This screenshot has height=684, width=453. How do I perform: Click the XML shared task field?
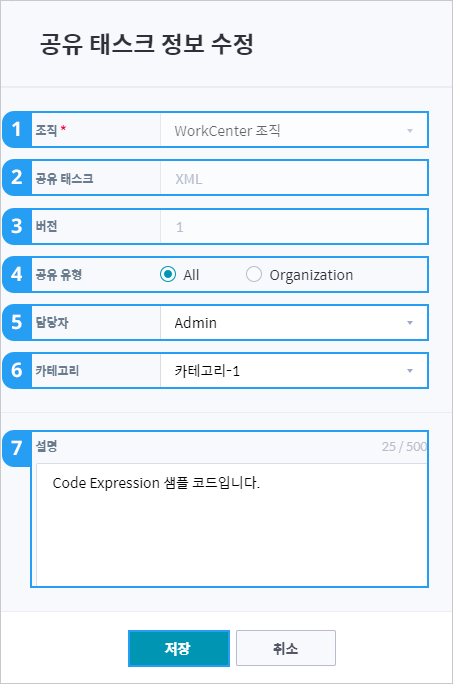pos(294,178)
